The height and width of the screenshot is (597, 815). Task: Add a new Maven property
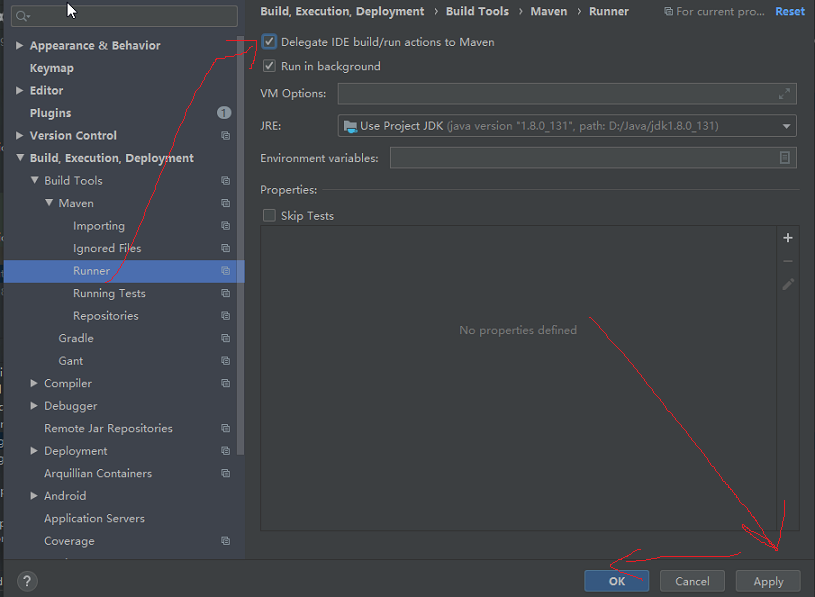[788, 238]
